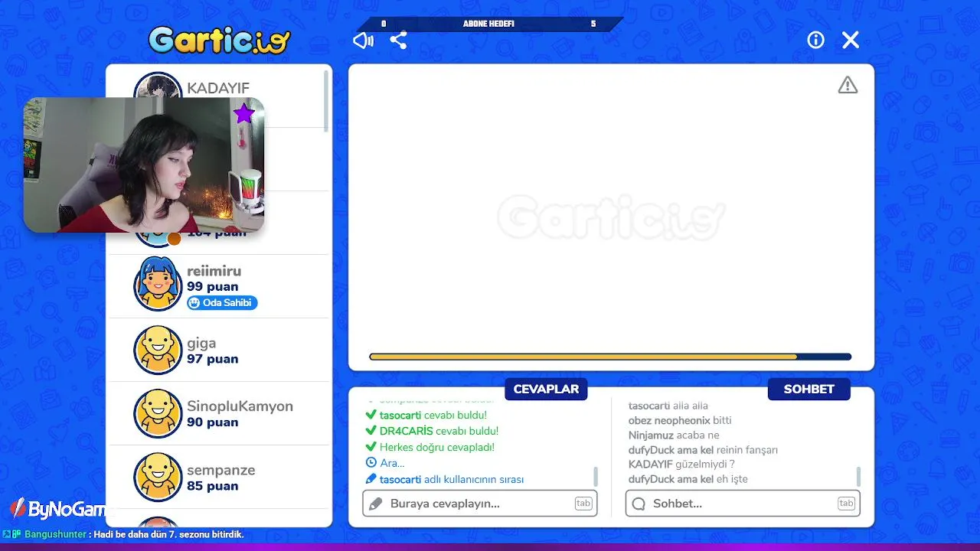Click KADAYIF's avatar

[158, 86]
